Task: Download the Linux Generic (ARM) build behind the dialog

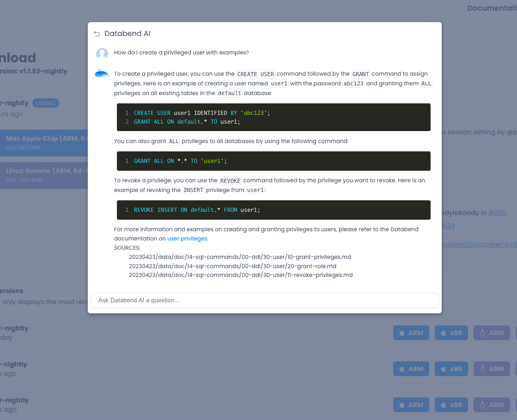Action: tap(44, 175)
